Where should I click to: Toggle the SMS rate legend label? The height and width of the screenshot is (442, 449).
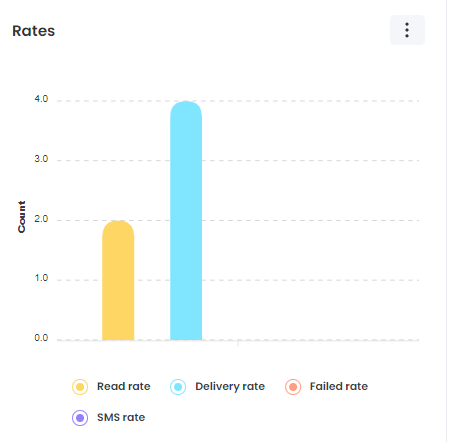[x=121, y=417]
